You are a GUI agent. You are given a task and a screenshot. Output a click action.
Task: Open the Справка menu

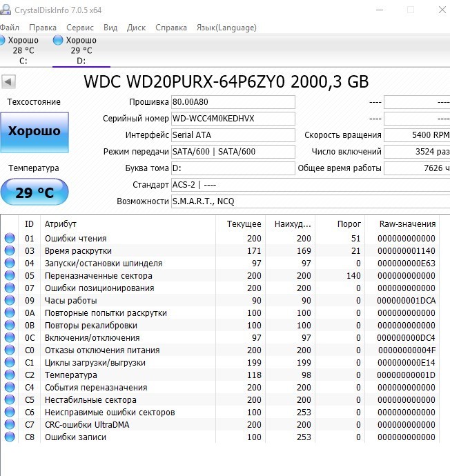point(171,28)
